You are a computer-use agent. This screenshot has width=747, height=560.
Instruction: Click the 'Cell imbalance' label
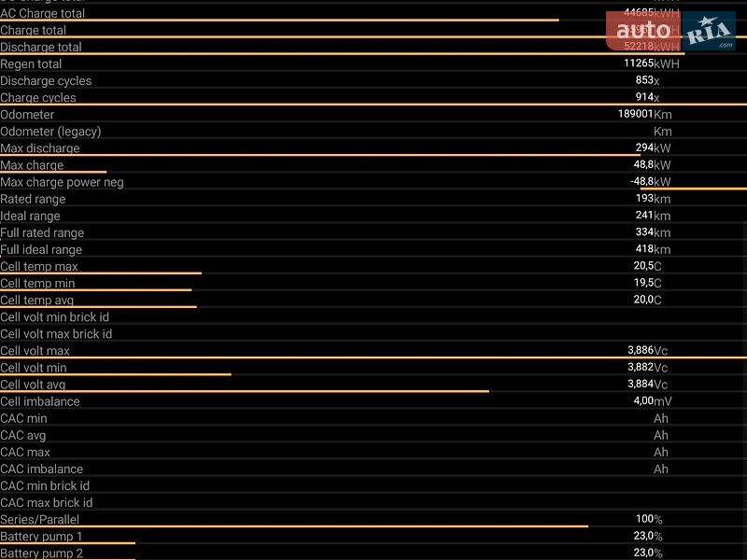40,401
